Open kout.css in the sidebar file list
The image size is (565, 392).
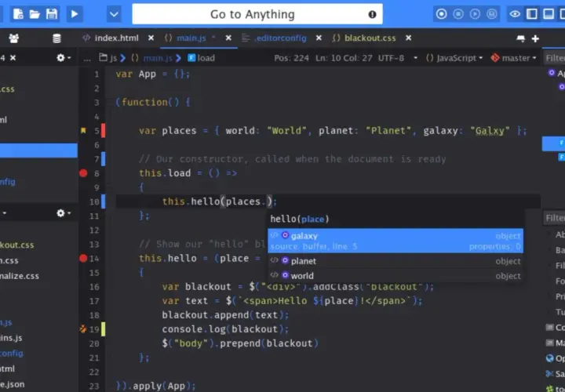pos(17,245)
